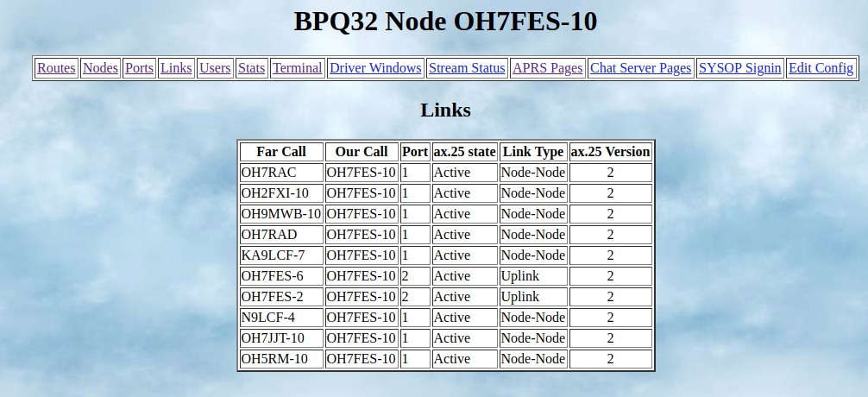Viewport: 868px width, 397px height.
Task: Click the Link Type column header
Action: 533,152
